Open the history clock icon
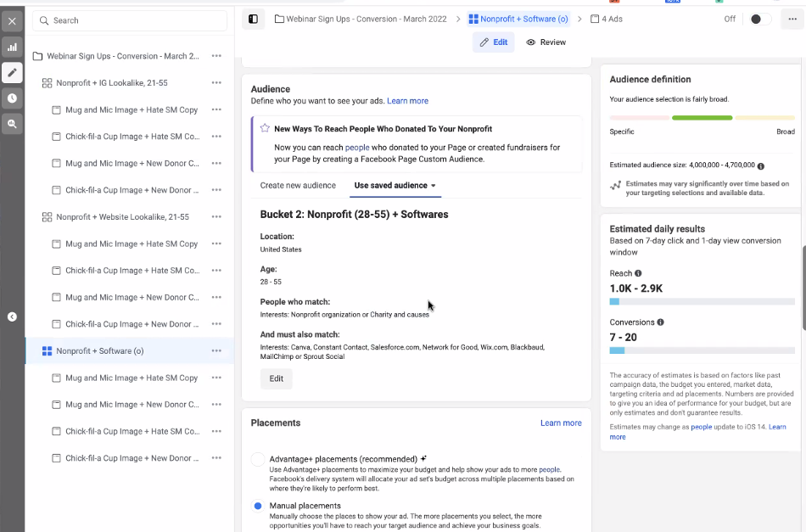The height and width of the screenshot is (532, 806). pyautogui.click(x=12, y=98)
